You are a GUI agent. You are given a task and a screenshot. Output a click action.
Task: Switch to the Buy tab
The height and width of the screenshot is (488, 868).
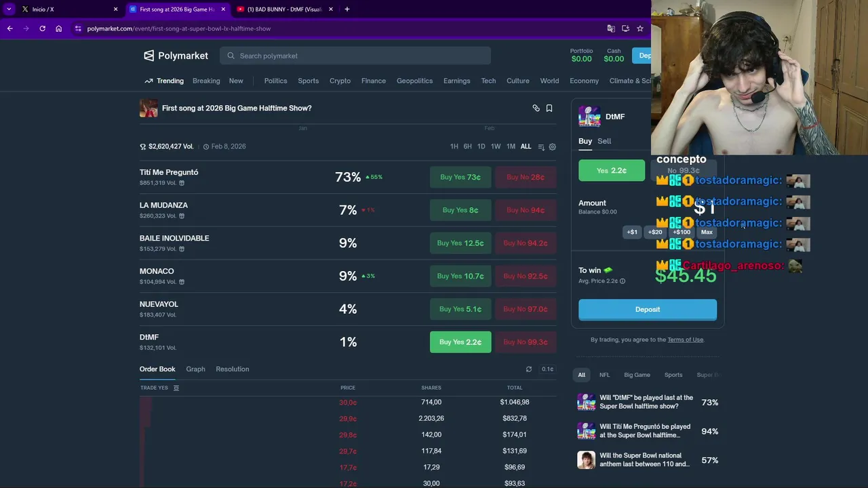click(585, 141)
